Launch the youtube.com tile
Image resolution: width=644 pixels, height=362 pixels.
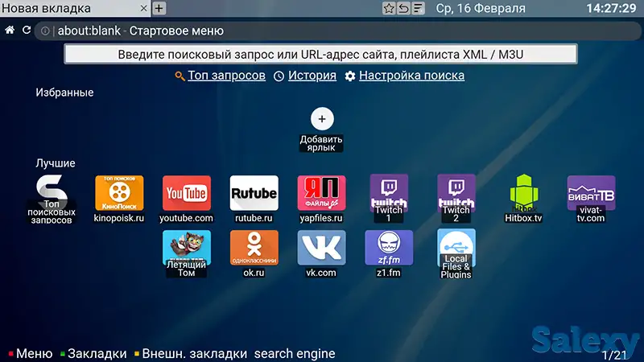[x=187, y=199]
